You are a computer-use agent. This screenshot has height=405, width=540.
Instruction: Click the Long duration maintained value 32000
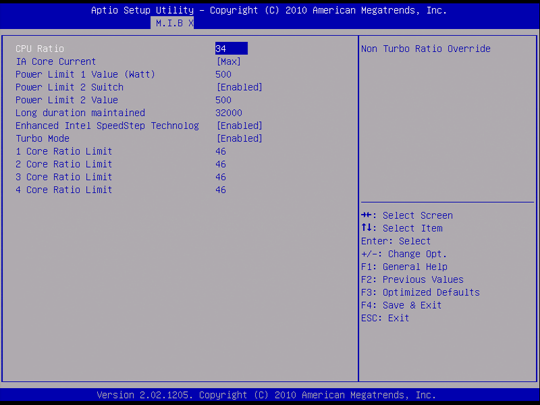[229, 113]
